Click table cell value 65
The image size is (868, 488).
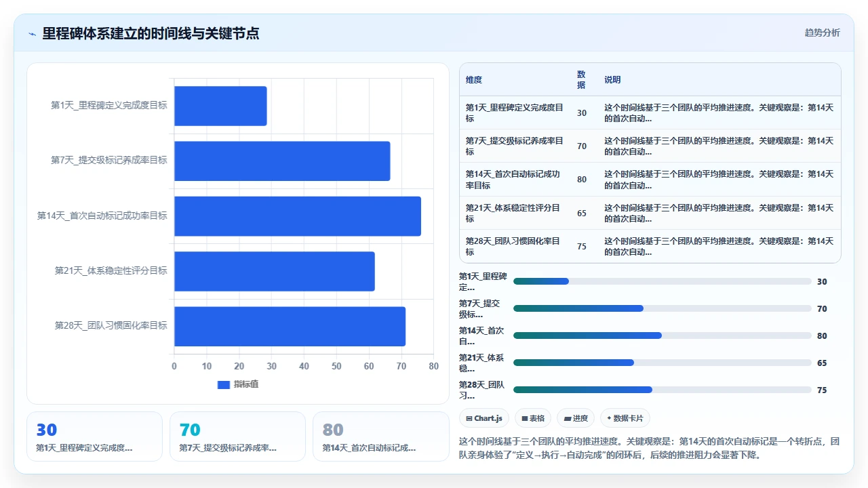tap(582, 213)
